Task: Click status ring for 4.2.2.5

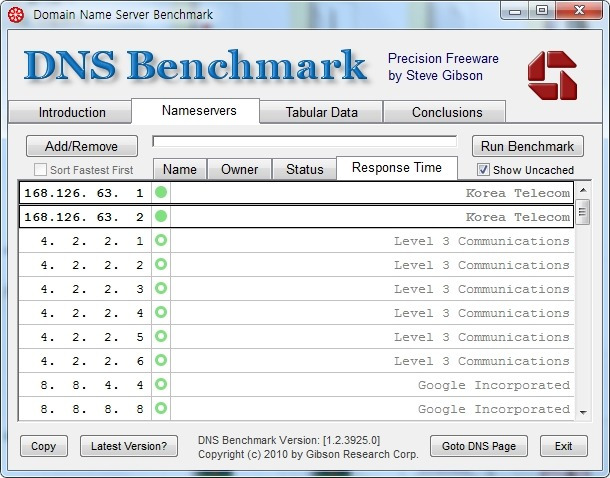Action: click(161, 336)
